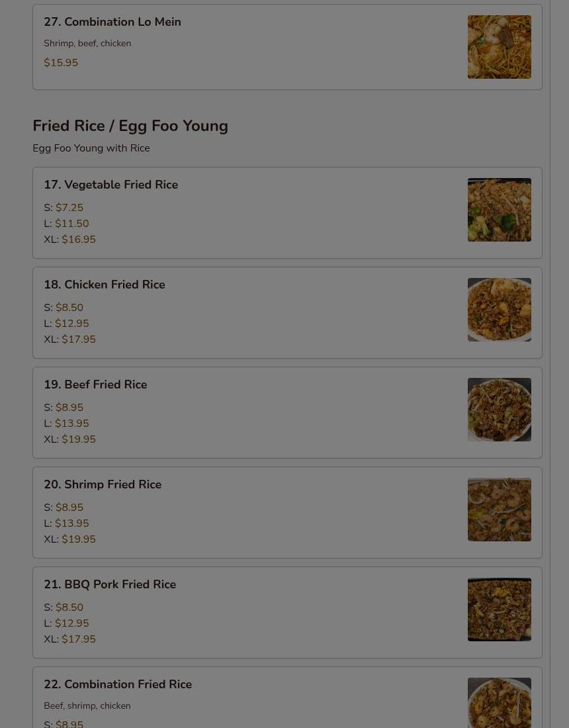Open the Chicken Fried Rice photo

coord(499,310)
